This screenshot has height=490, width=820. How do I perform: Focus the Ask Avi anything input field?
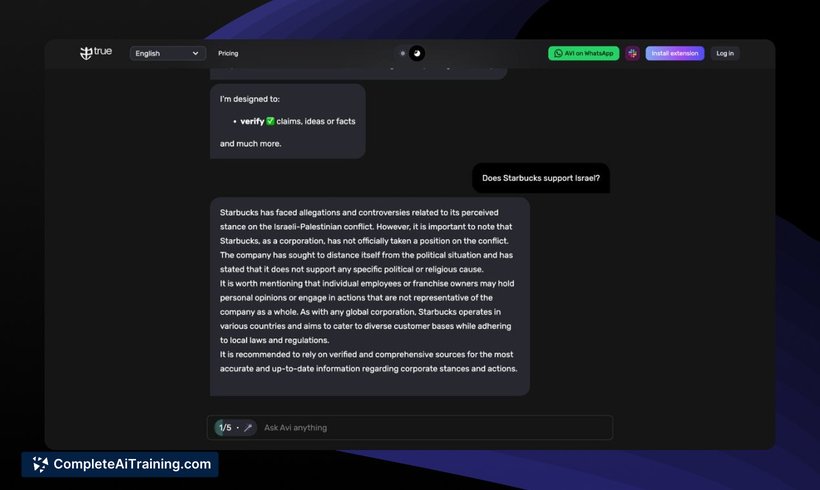(x=410, y=428)
